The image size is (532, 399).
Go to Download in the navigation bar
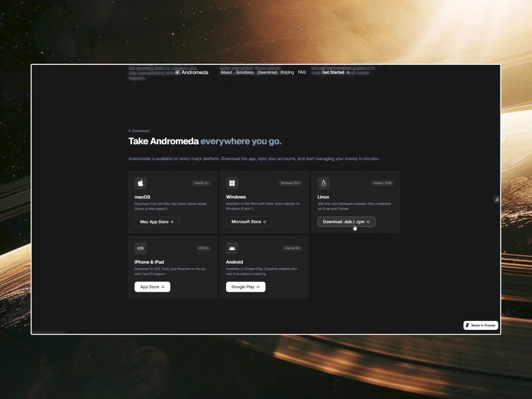pos(267,72)
